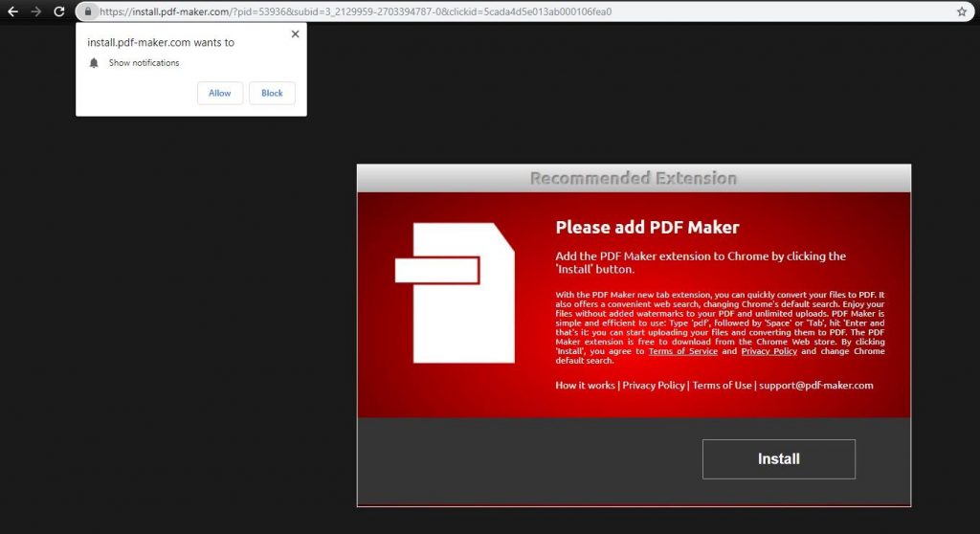Open the underlined Privacy Policy link in paragraph
Viewport: 980px width, 534px height.
pos(768,351)
